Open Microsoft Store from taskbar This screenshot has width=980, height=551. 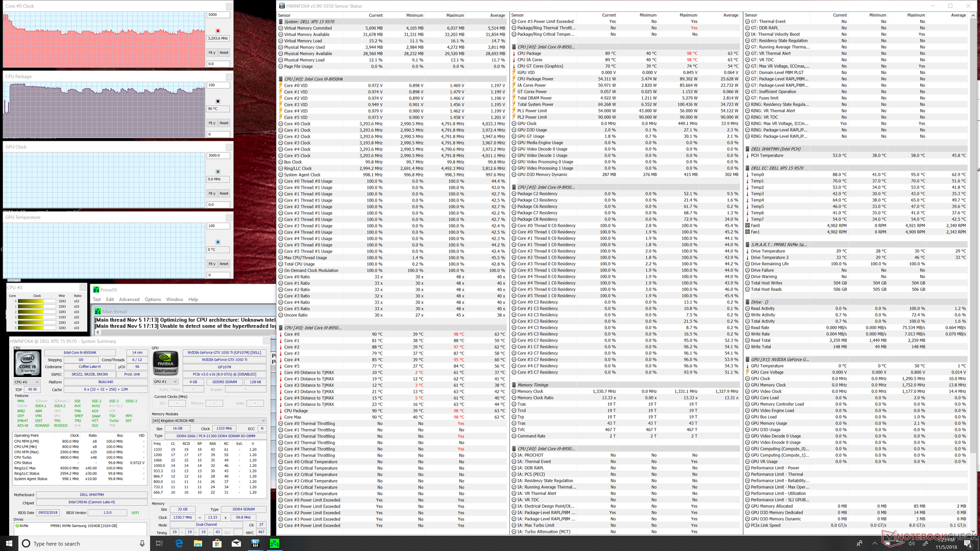coord(217,543)
